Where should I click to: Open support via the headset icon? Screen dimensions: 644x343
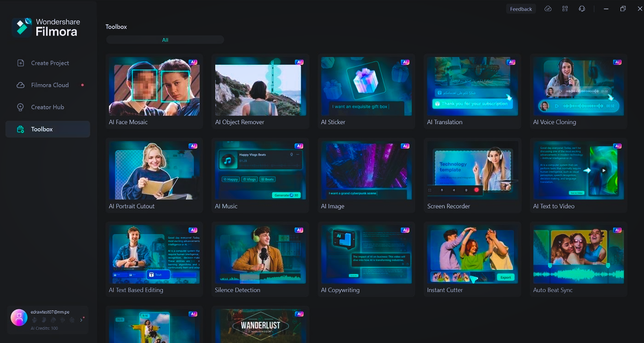(x=582, y=9)
